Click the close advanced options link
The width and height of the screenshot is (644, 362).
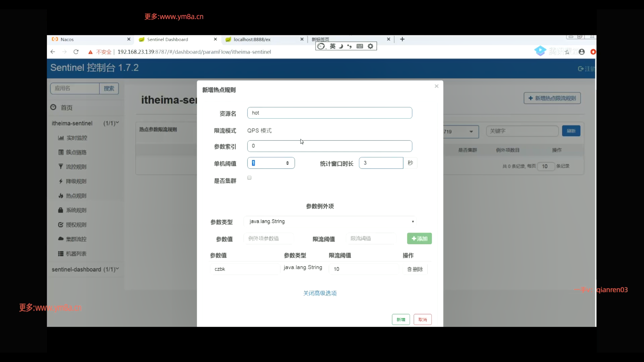pyautogui.click(x=320, y=293)
